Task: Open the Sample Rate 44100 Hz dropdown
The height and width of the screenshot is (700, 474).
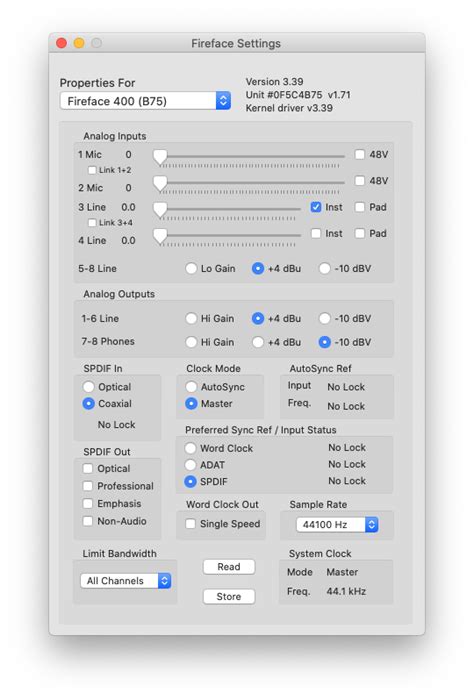Action: point(337,525)
